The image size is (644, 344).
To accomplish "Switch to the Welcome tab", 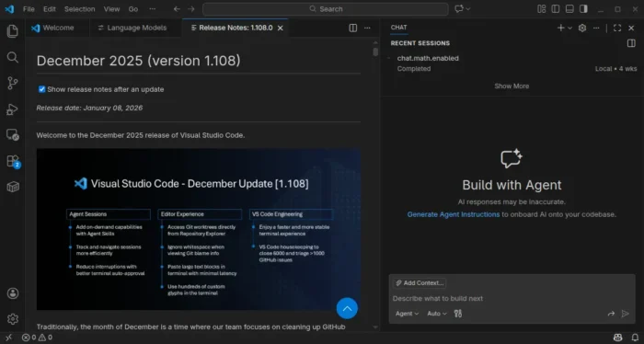I will [x=57, y=28].
